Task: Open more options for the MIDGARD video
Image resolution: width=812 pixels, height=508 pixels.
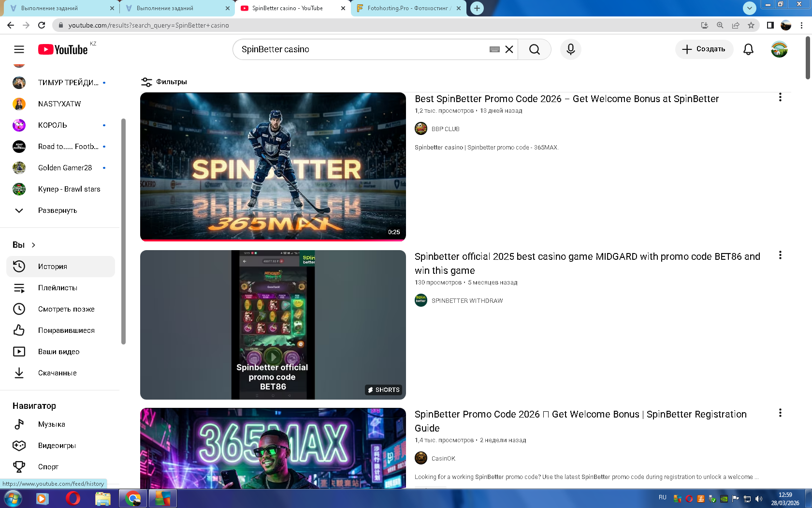Action: 780,255
